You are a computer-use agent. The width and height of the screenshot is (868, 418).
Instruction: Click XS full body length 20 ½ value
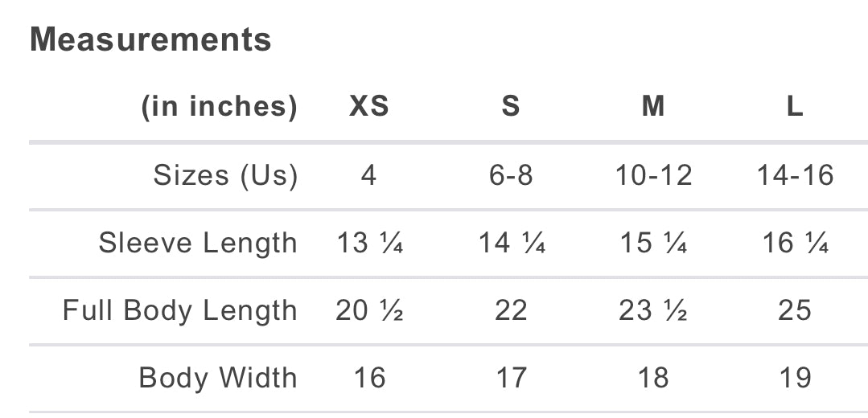369,310
